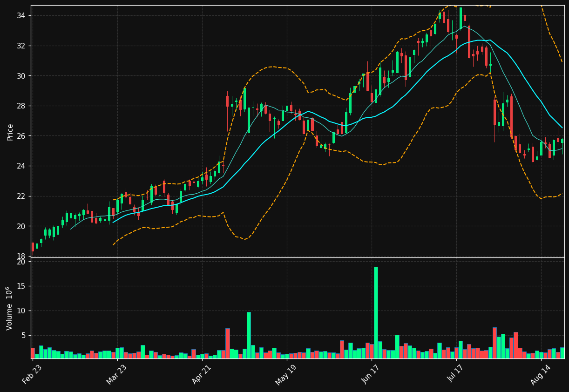This screenshot has width=569, height=392.
Task: Click the 5 volume axis tick
Action: (24, 336)
